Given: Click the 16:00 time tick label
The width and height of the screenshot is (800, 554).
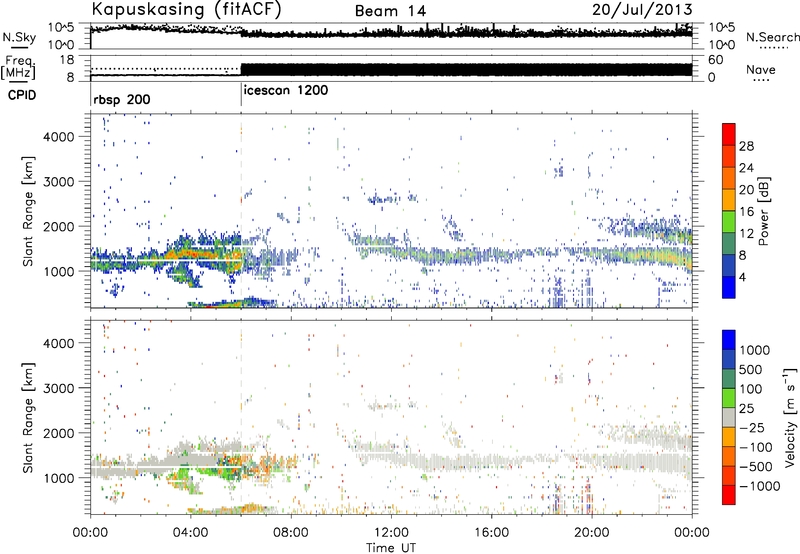Looking at the screenshot, I should [x=491, y=533].
